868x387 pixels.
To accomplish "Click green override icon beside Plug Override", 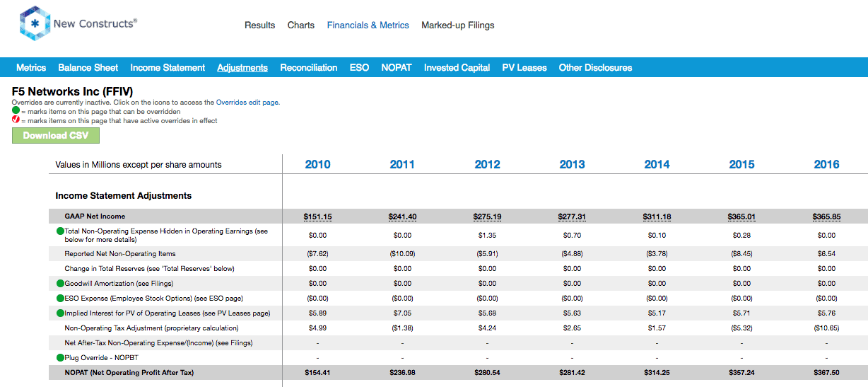I will point(60,358).
